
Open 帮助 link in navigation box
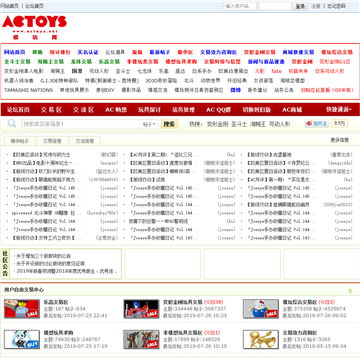(x=37, y=52)
